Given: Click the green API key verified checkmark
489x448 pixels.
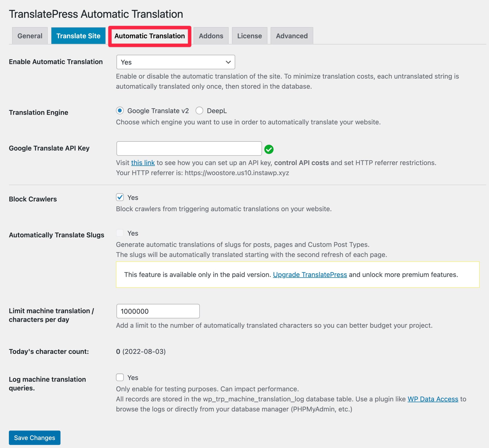Looking at the screenshot, I should point(269,149).
